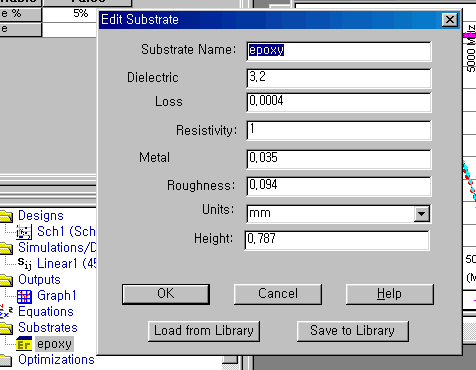Select Simulations label in project tree

pos(57,248)
